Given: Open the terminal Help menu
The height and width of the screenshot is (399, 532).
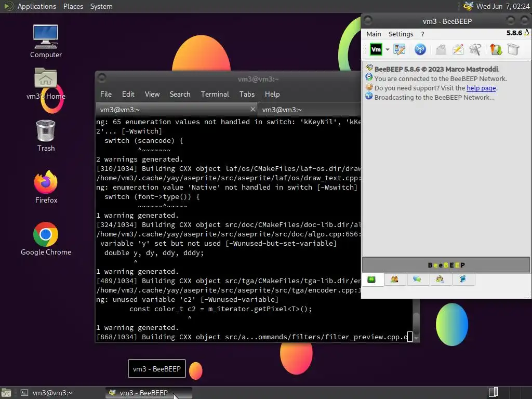Looking at the screenshot, I should click(272, 95).
